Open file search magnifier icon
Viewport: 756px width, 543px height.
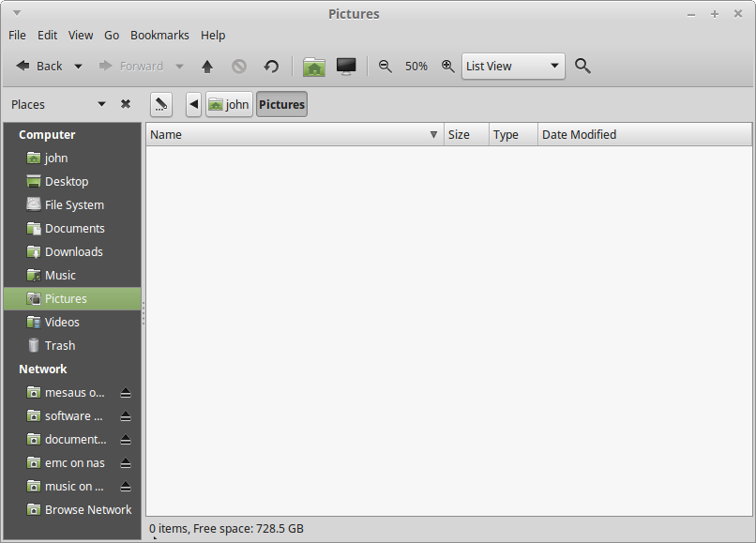[582, 66]
